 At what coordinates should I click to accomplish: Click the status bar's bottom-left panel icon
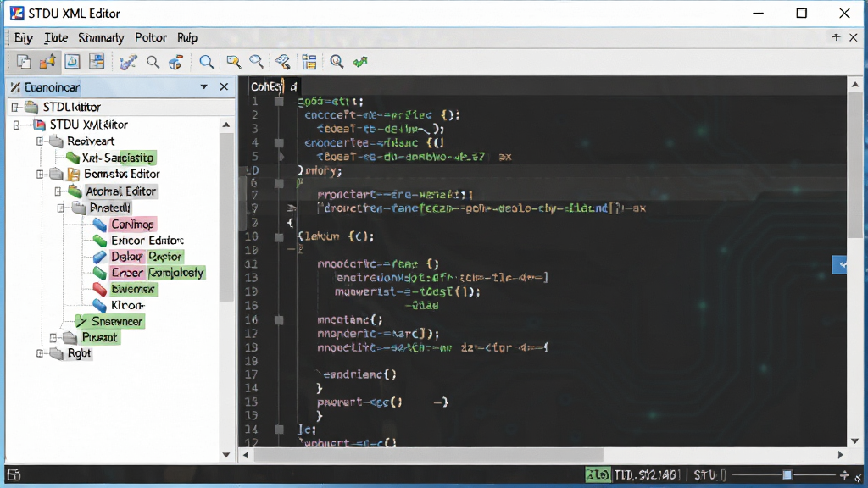tap(14, 474)
